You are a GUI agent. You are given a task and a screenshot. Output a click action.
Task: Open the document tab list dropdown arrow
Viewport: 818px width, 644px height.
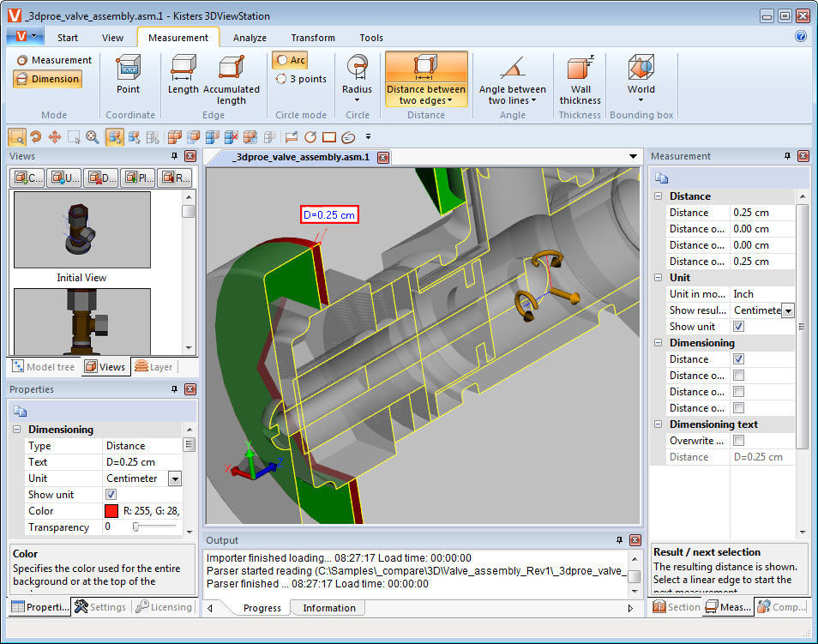(633, 157)
